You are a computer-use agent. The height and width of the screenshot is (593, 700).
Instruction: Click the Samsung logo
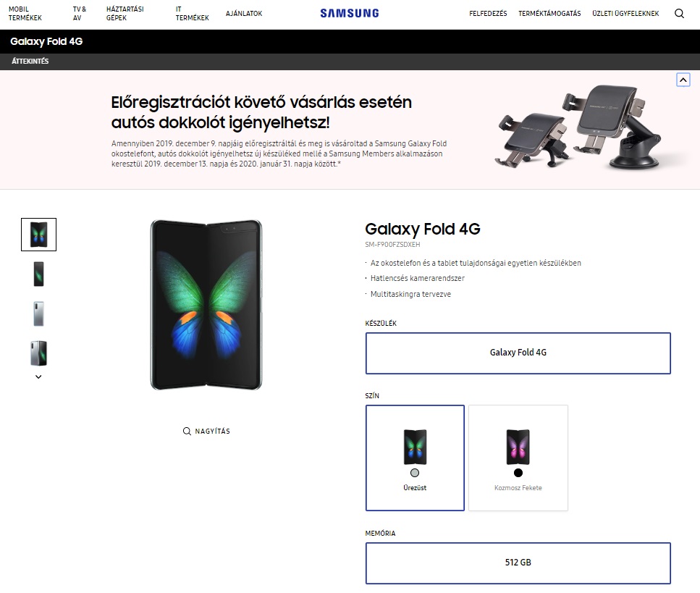(x=350, y=13)
